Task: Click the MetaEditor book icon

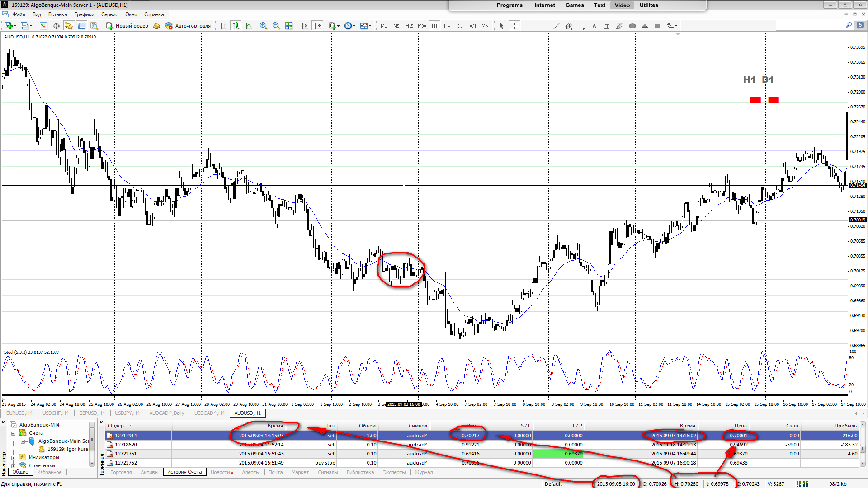Action: (156, 26)
